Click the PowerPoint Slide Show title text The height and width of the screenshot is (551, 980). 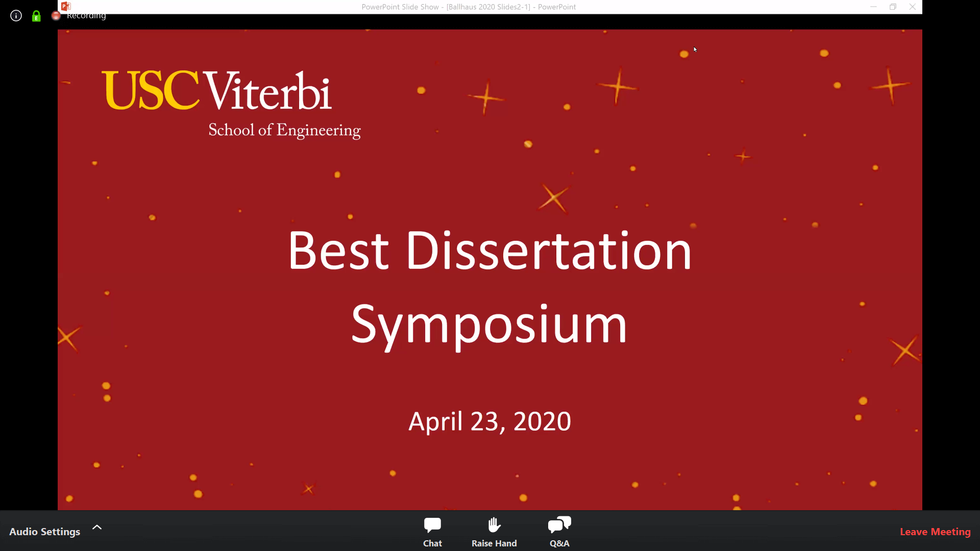[469, 7]
